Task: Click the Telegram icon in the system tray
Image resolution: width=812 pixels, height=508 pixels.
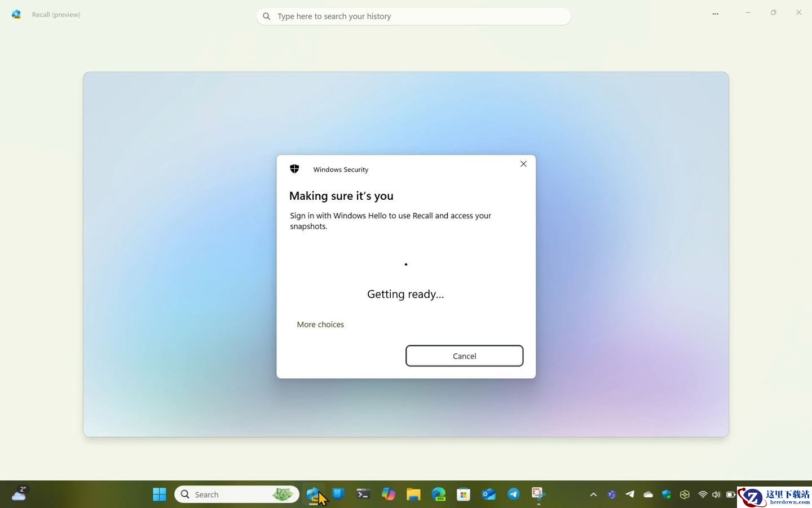Action: tap(630, 494)
